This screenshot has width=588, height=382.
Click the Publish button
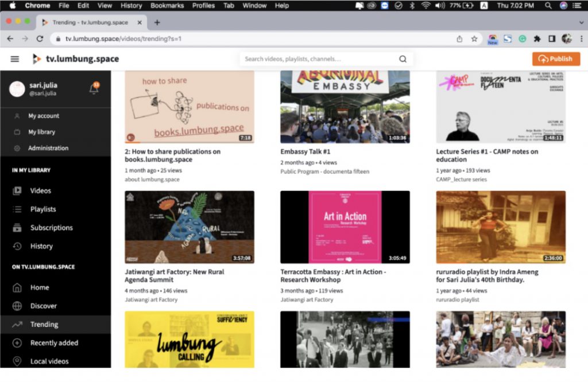pyautogui.click(x=556, y=59)
